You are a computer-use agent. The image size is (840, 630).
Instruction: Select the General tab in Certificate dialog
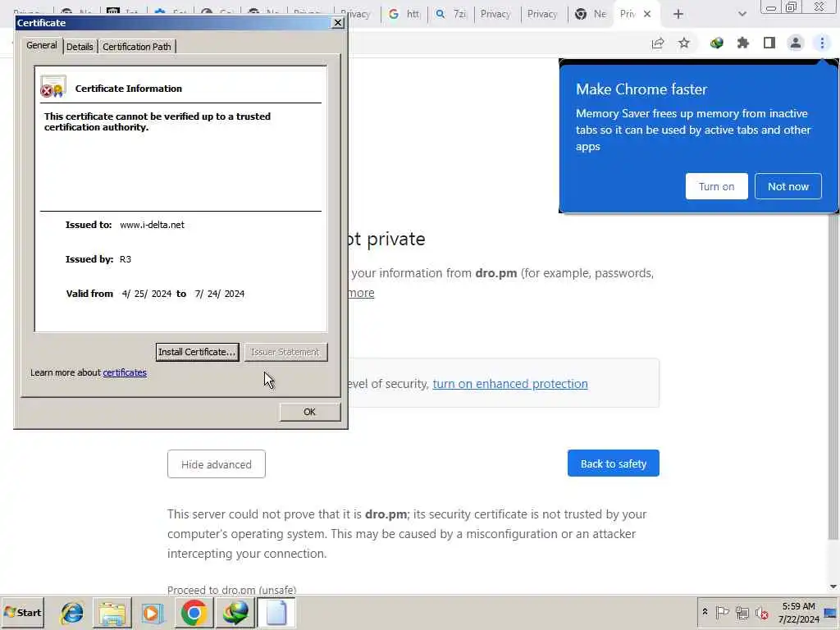tap(41, 45)
